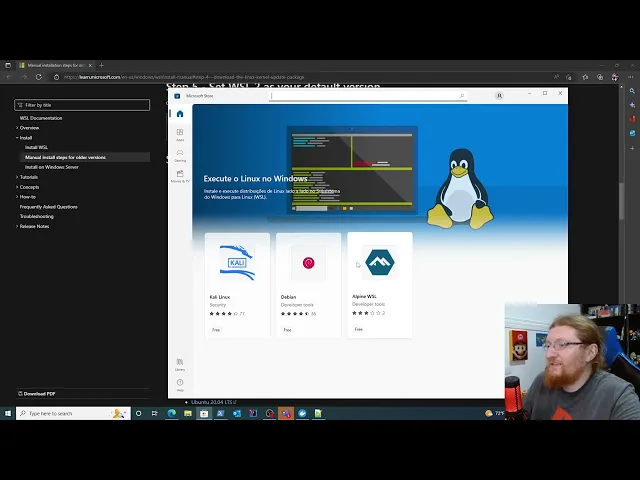Viewport: 640px width, 480px height.
Task: Open File Explorer from taskbar
Action: tap(188, 413)
